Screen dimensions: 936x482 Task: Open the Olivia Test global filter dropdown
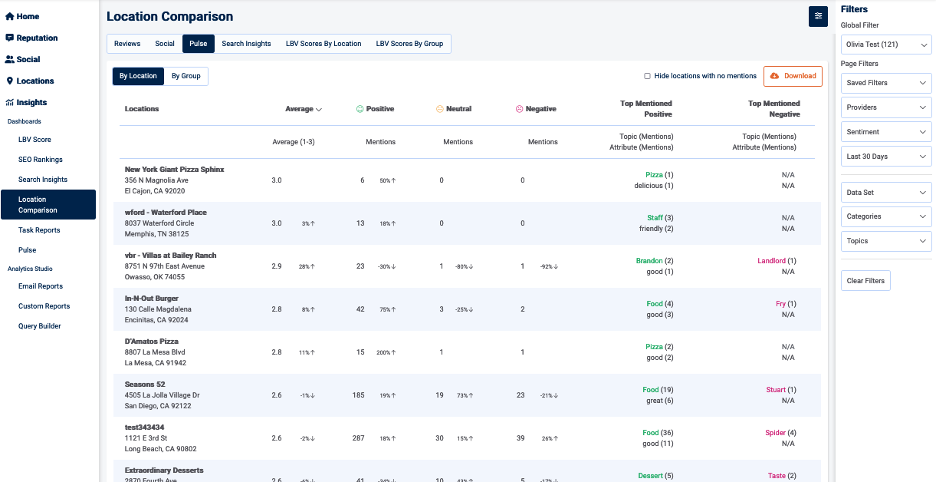point(885,45)
